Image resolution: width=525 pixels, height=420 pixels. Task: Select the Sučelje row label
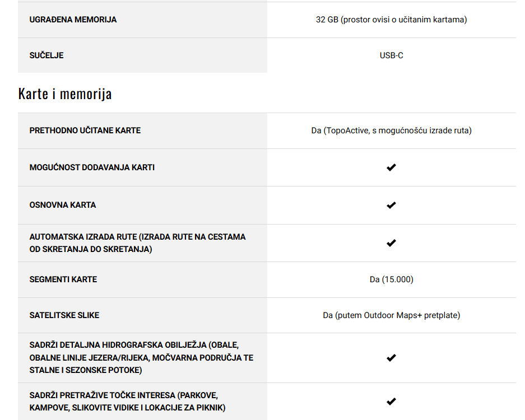point(47,55)
